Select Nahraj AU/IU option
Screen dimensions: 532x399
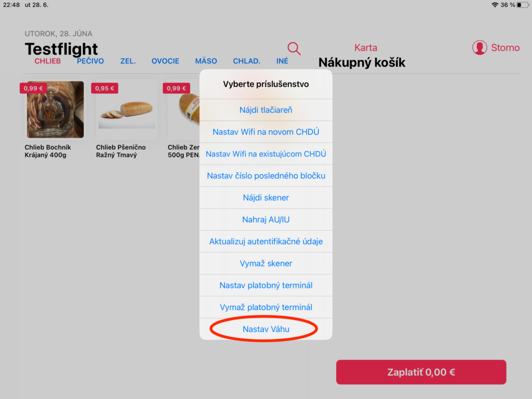[265, 220]
